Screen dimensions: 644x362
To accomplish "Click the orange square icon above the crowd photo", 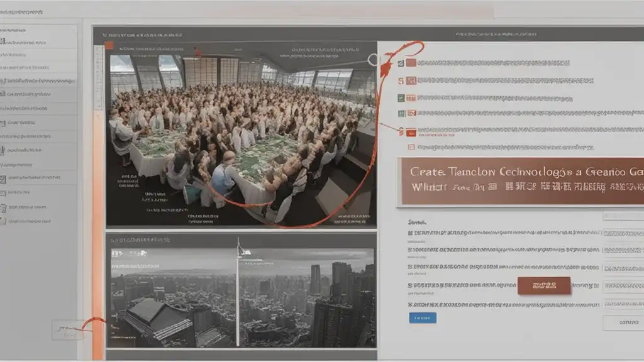I will point(109,45).
